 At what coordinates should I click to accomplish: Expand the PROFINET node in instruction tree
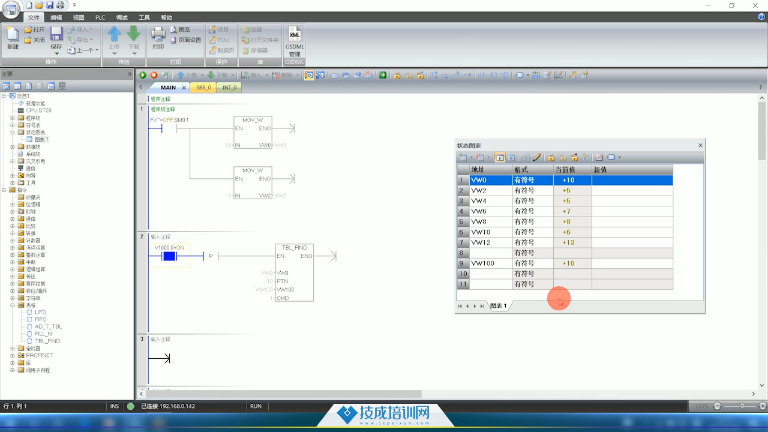coord(12,355)
